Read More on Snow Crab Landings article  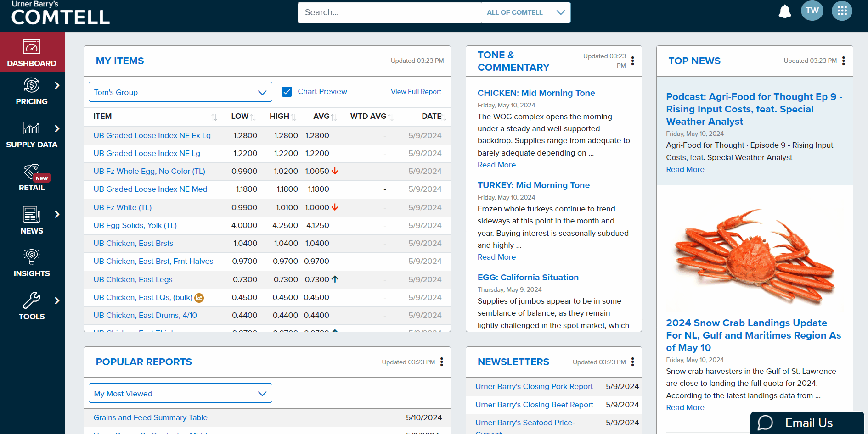[685, 407]
